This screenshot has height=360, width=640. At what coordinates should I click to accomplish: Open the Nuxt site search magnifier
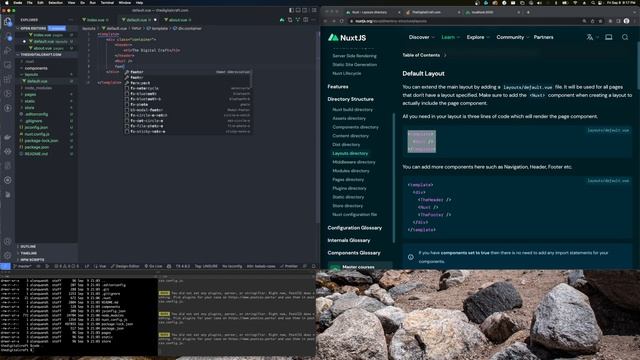coord(625,37)
